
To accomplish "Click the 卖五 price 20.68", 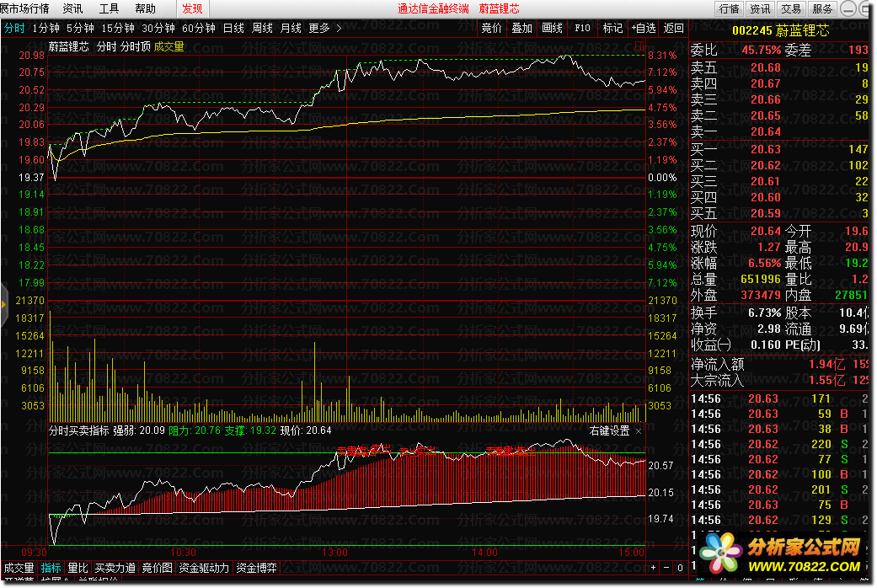I will pyautogui.click(x=765, y=67).
